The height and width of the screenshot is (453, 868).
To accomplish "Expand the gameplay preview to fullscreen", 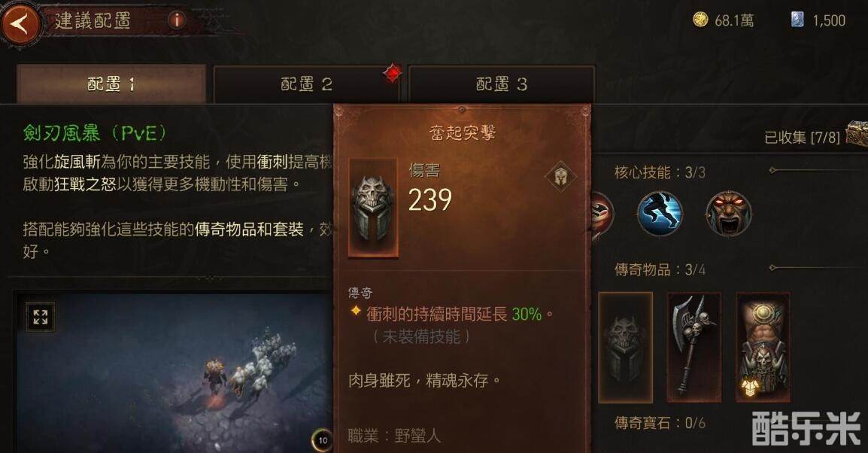I will pyautogui.click(x=41, y=317).
